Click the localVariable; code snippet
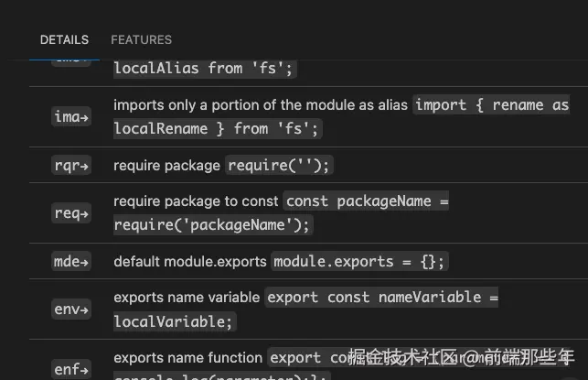The image size is (588, 380). [174, 321]
